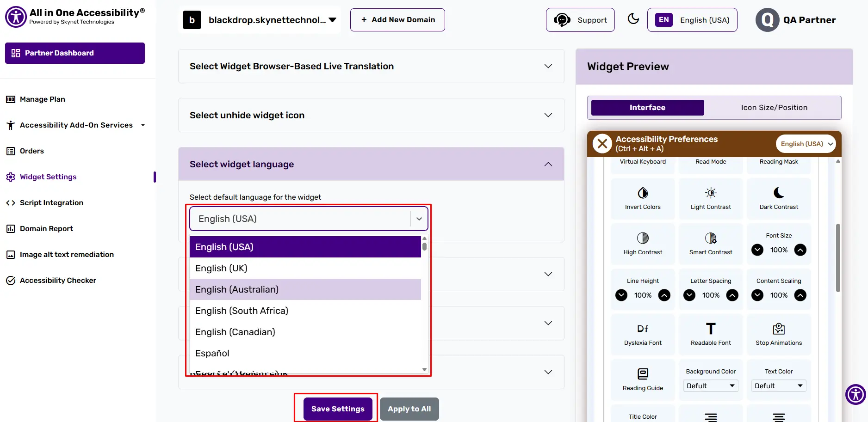Select English (Australian) from language list

click(x=305, y=289)
